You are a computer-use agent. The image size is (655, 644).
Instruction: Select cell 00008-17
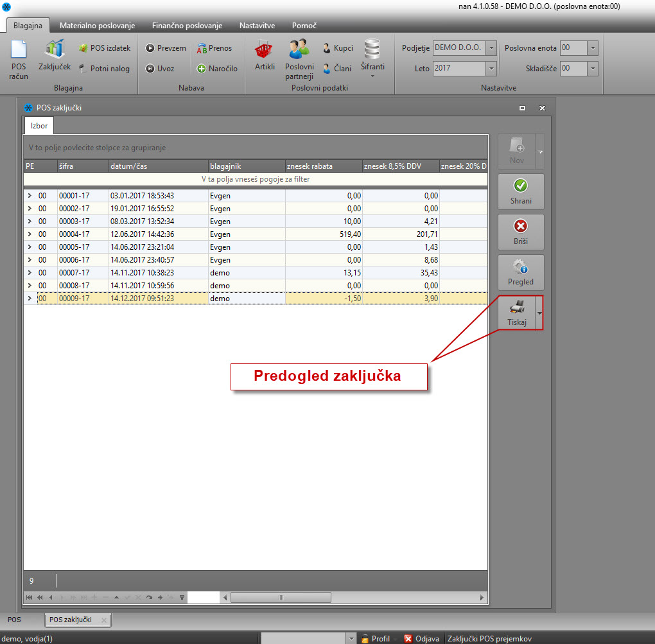[83, 285]
